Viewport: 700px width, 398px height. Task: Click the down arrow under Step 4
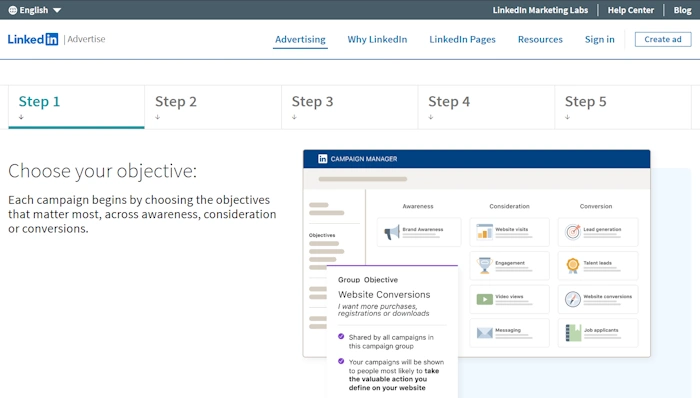pos(431,117)
